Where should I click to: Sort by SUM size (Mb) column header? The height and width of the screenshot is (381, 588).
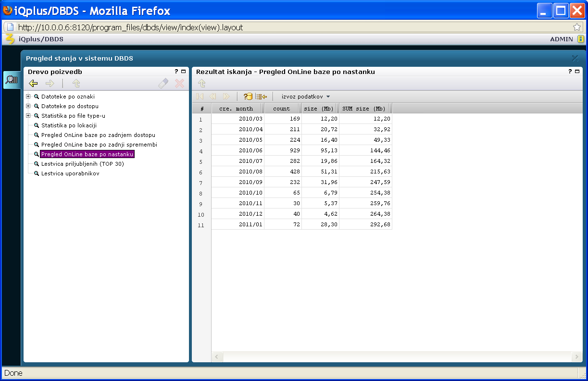click(365, 109)
